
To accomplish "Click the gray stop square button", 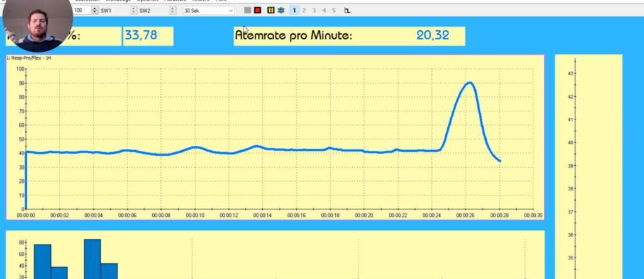I will [x=248, y=11].
